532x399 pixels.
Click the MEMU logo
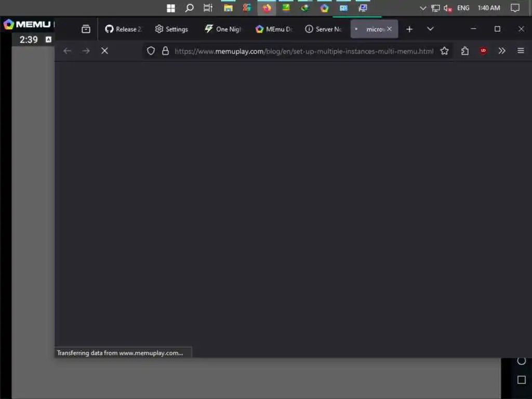coord(27,24)
